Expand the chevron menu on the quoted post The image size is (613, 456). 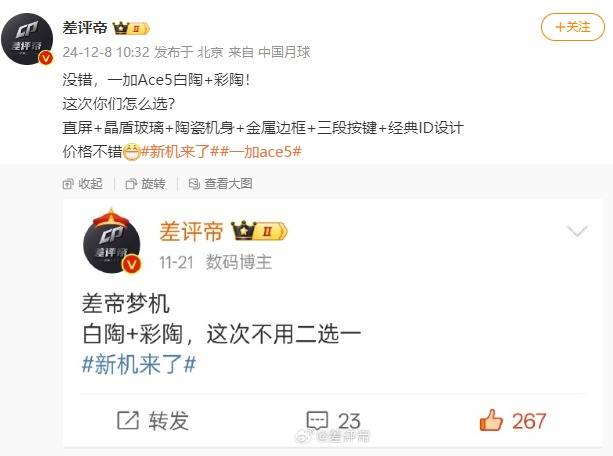coord(577,231)
